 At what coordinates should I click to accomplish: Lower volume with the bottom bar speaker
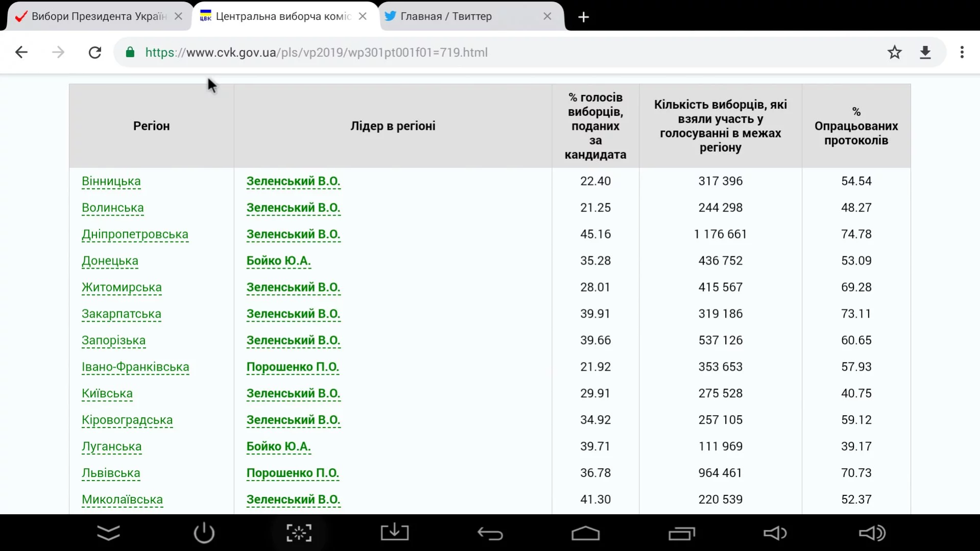coord(774,533)
